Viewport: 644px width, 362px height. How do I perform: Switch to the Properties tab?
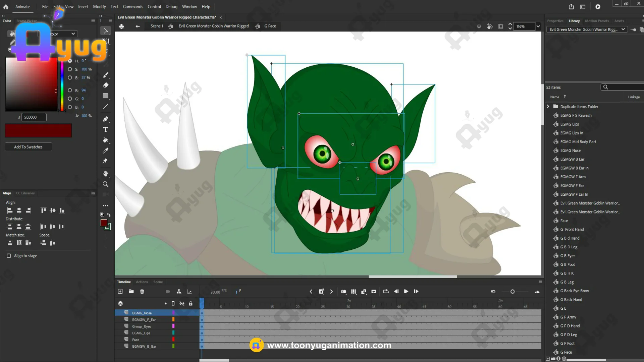click(555, 21)
